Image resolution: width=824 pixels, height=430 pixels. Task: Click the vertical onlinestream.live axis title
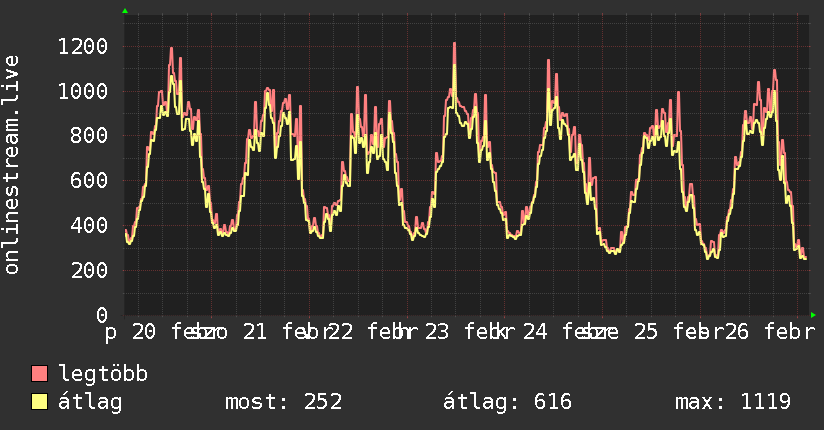pos(12,165)
